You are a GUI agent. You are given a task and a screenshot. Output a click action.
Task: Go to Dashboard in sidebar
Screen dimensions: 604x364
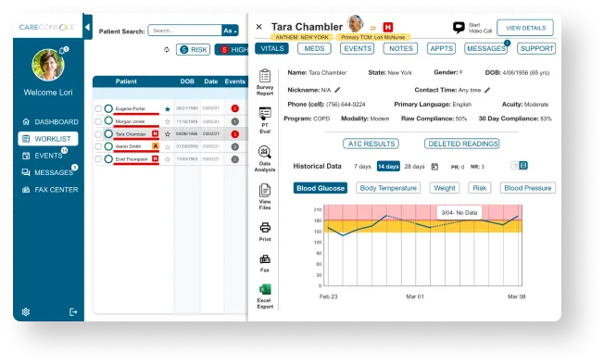pyautogui.click(x=50, y=121)
